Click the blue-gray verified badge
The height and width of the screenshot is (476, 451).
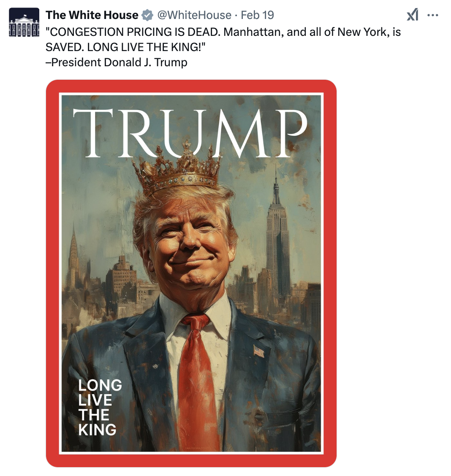click(x=148, y=15)
